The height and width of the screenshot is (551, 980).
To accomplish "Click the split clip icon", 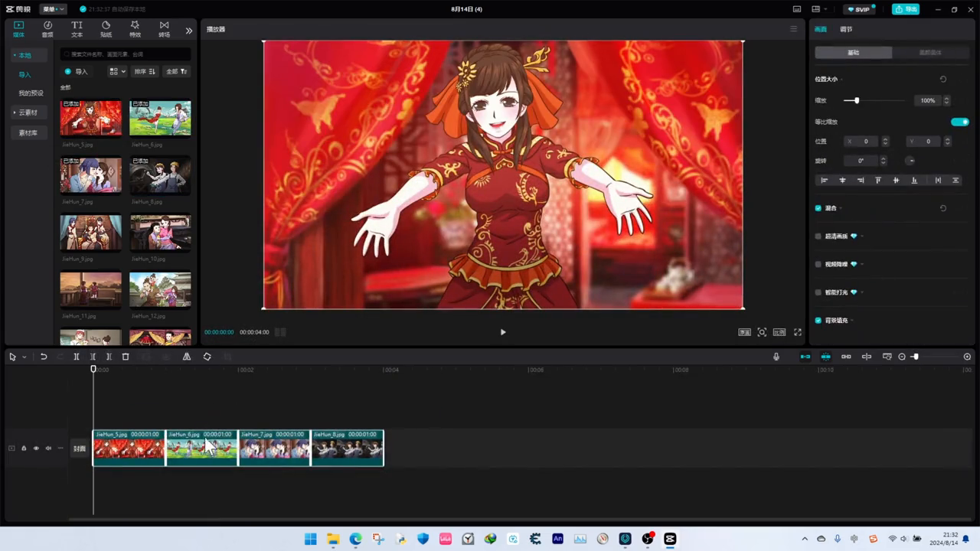I will pos(77,357).
